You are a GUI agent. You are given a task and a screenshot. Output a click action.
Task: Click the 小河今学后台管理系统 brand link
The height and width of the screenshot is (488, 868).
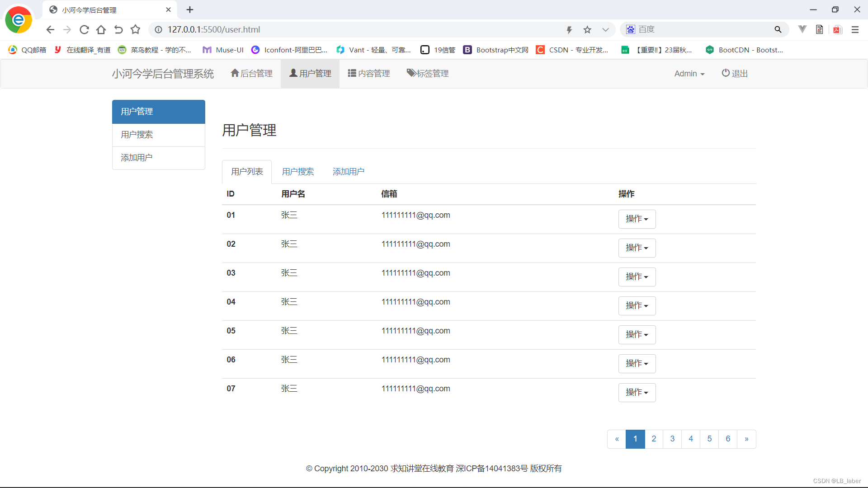click(163, 74)
